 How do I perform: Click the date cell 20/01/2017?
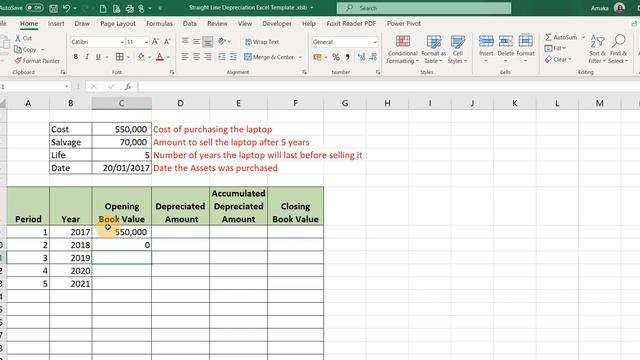coord(122,168)
